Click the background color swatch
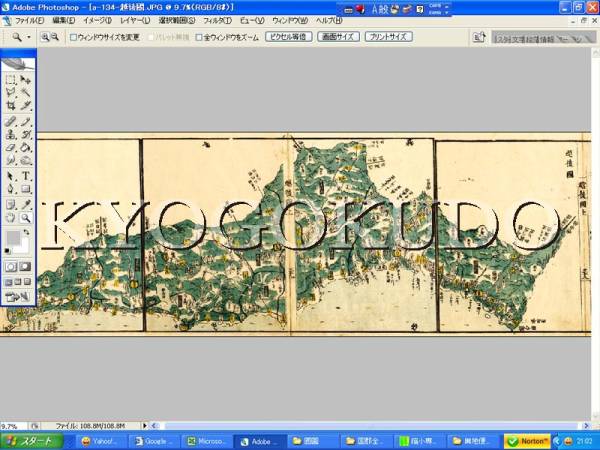600x450 pixels. point(24,247)
